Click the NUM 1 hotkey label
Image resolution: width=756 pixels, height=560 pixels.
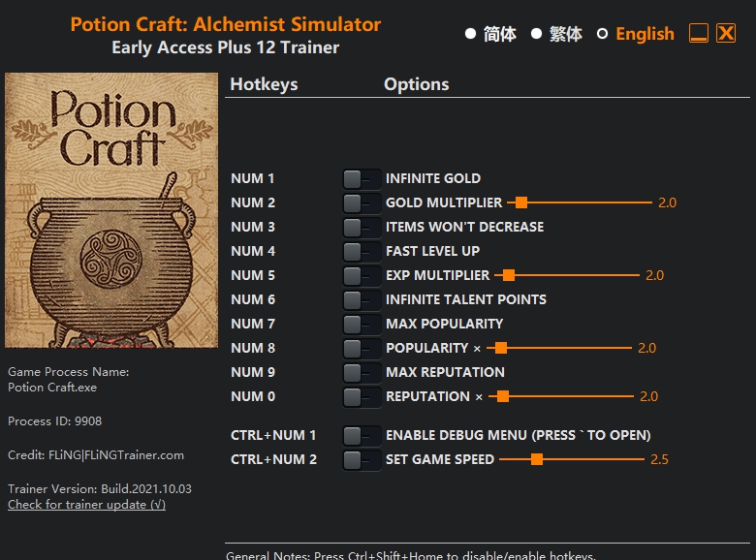point(253,179)
